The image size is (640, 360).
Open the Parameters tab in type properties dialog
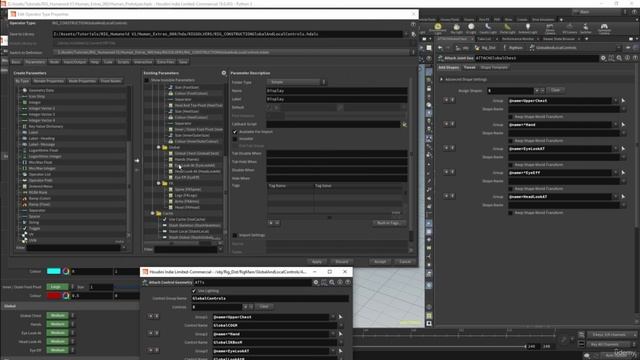click(x=35, y=62)
